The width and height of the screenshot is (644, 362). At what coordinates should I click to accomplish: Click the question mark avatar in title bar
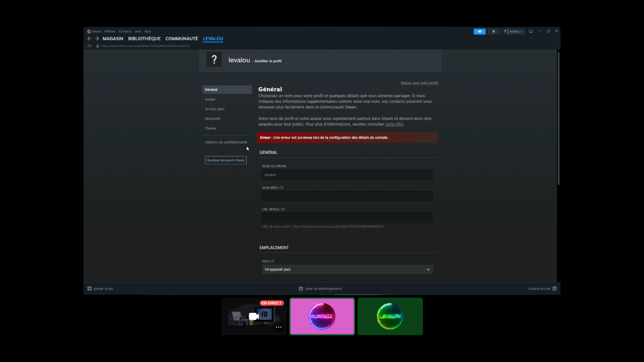pos(505,32)
